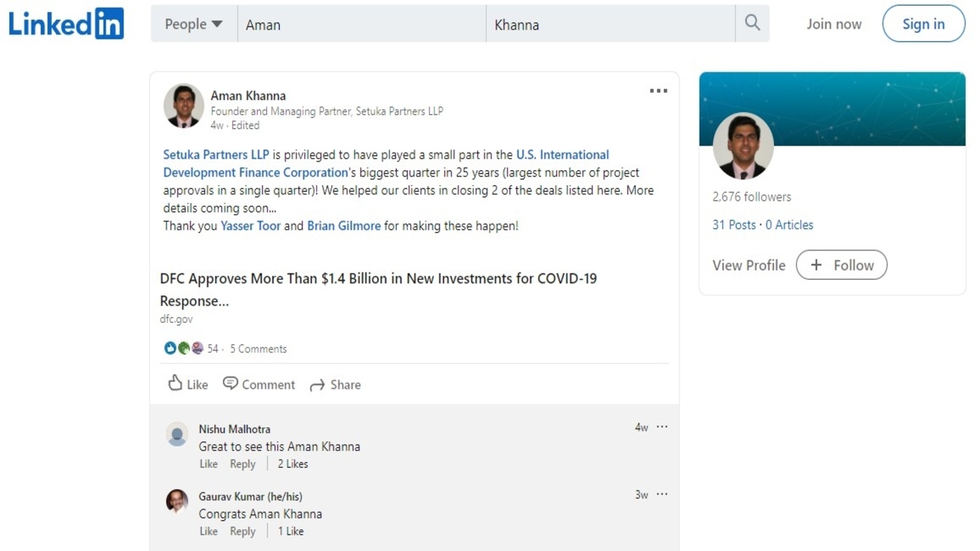Click the sidebar profile photo

[743, 146]
